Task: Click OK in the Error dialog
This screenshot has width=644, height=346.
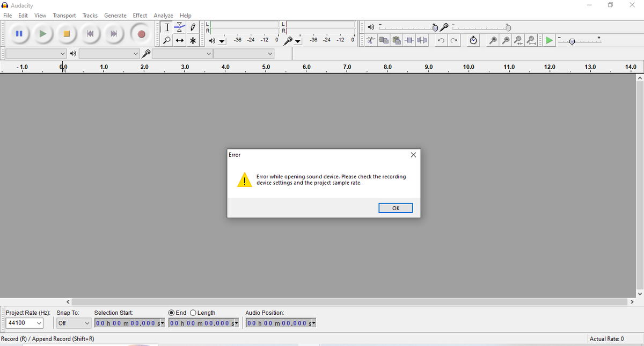Action: 396,208
